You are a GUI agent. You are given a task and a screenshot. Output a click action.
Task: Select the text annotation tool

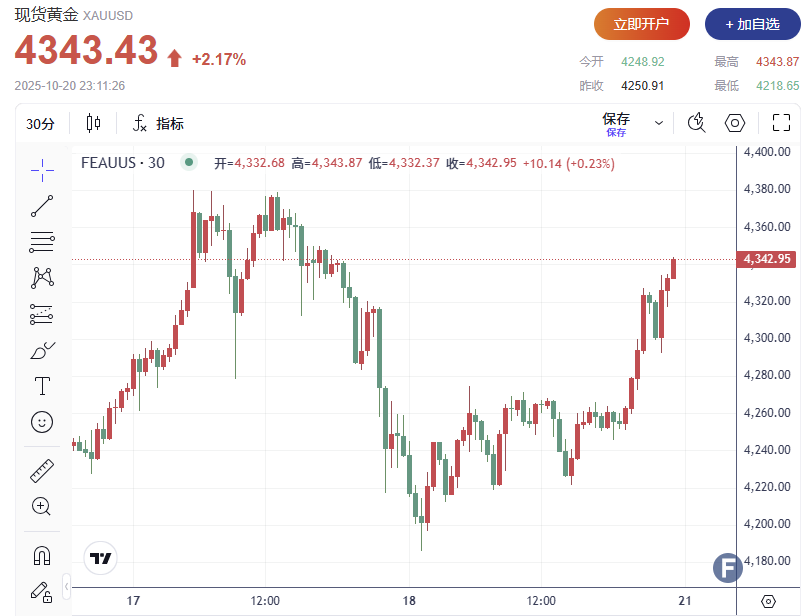42,386
